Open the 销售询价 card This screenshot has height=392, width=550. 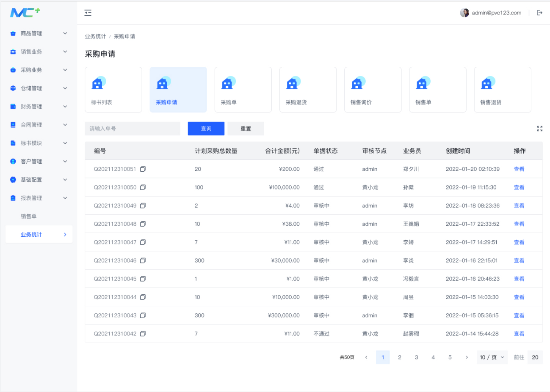coord(373,90)
